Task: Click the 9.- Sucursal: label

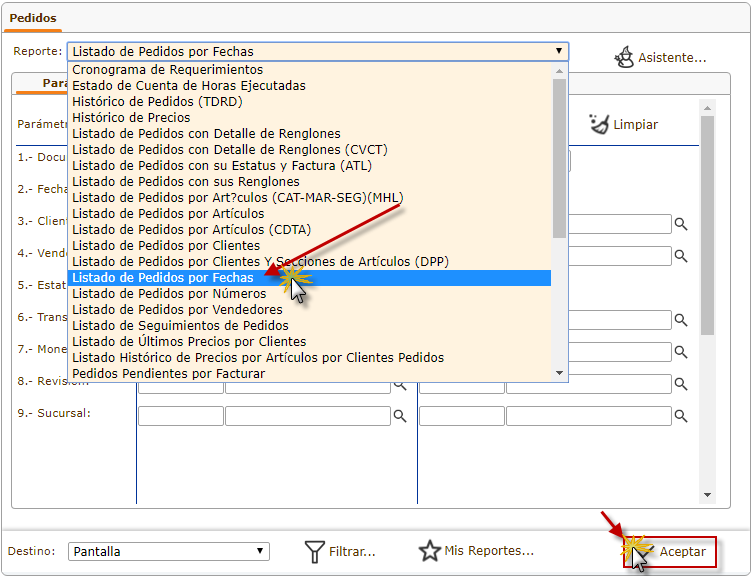Action: coord(54,413)
